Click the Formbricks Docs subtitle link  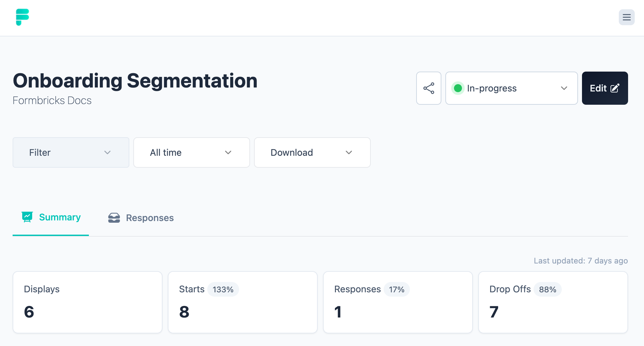click(52, 100)
